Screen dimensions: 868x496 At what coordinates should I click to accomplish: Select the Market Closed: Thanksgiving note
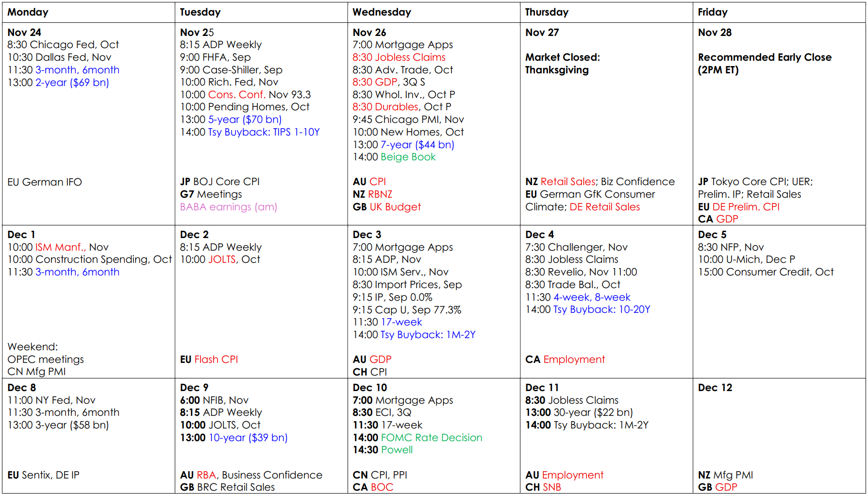pyautogui.click(x=562, y=64)
